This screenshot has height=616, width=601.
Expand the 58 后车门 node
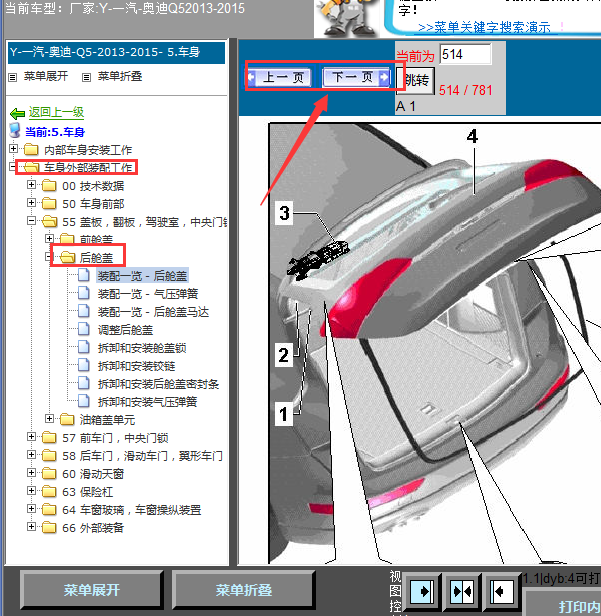31,455
